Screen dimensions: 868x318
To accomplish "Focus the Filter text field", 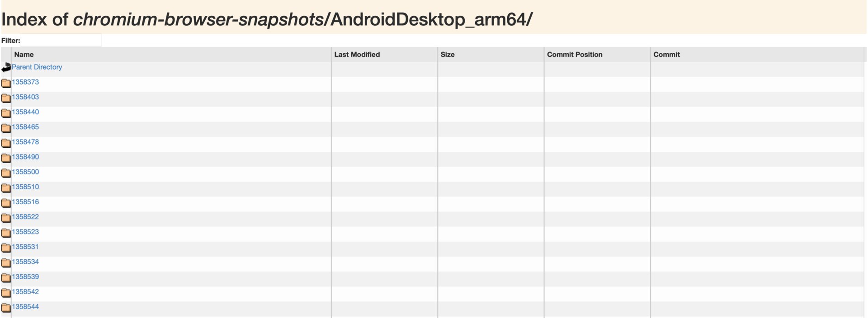I will coord(61,41).
